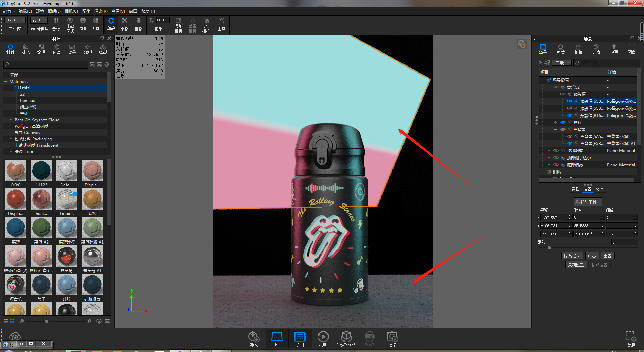Screen dimensions: 644x352
Task: Open the 环境 tab in the library panel
Action: pyautogui.click(x=56, y=49)
